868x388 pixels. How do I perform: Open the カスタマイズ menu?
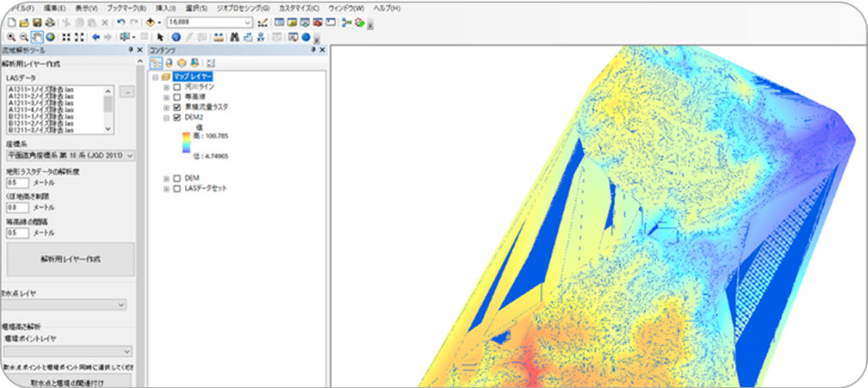tap(299, 8)
